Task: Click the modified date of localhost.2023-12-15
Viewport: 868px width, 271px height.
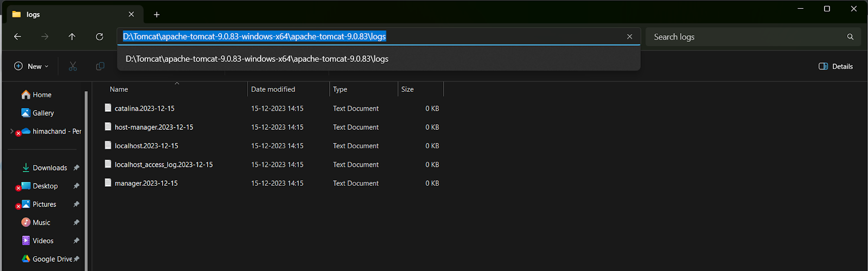Action: coord(277,146)
